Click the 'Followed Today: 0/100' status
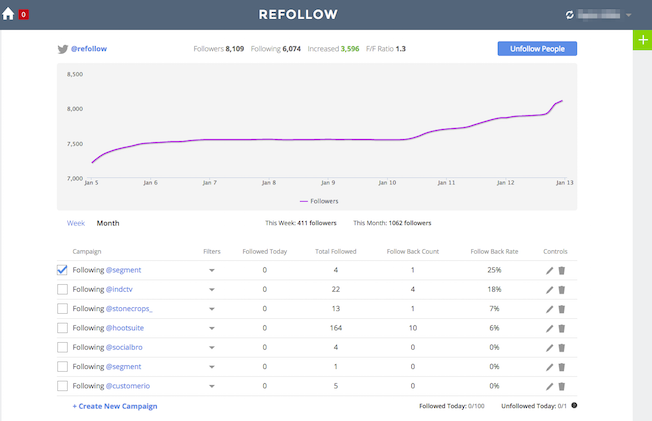The image size is (652, 421). coord(452,406)
